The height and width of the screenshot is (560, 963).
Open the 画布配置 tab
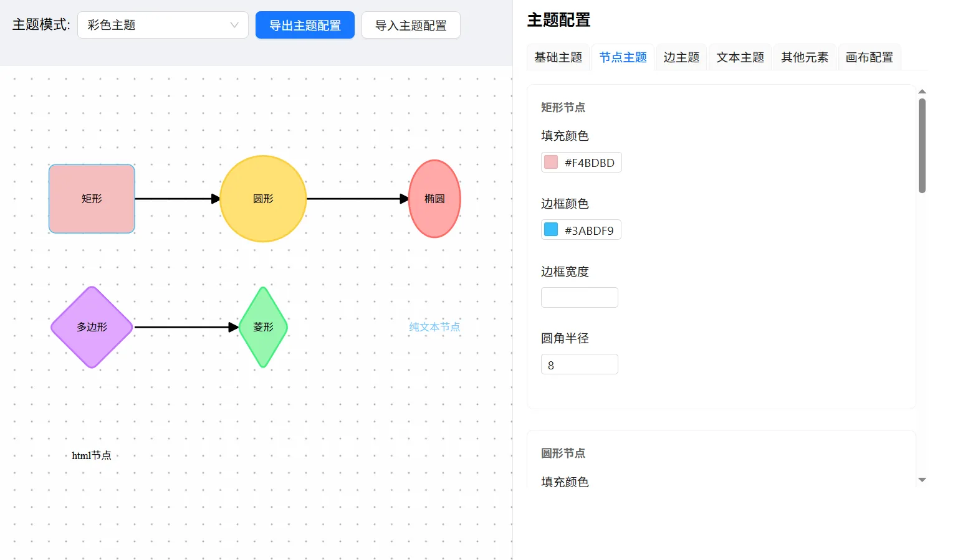click(869, 57)
